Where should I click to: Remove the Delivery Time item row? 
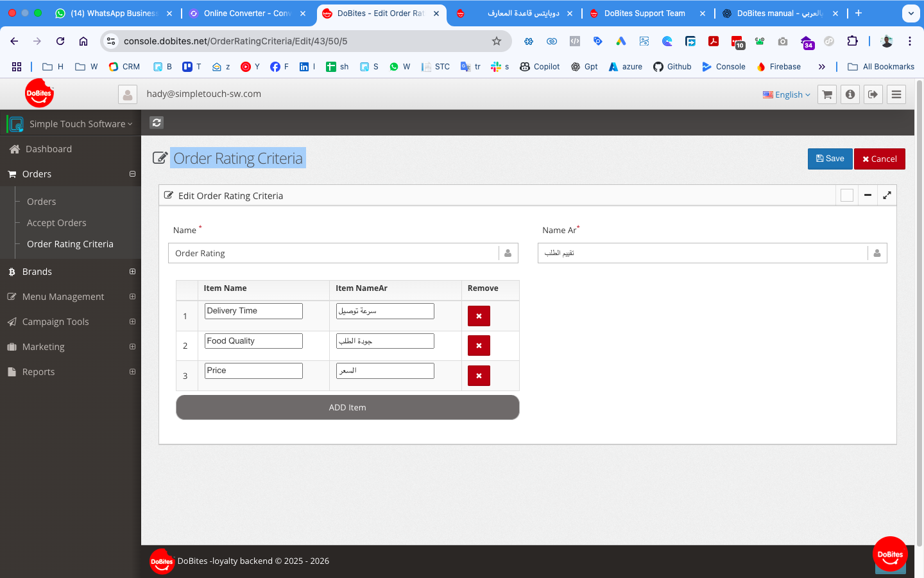click(479, 316)
